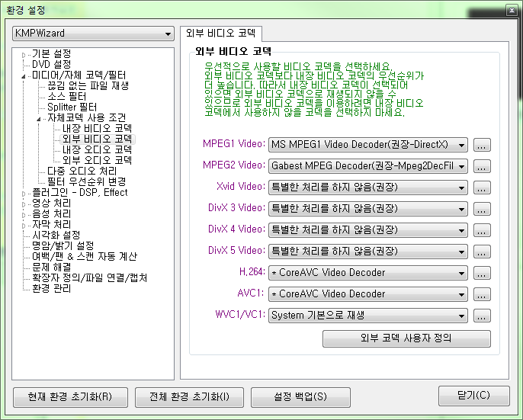Image resolution: width=523 pixels, height=420 pixels.
Task: Open 다중 오디오 처리 settings
Action: (82, 172)
